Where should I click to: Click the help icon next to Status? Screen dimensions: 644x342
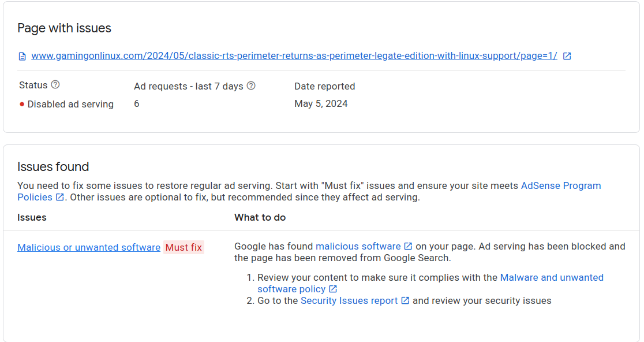point(55,85)
